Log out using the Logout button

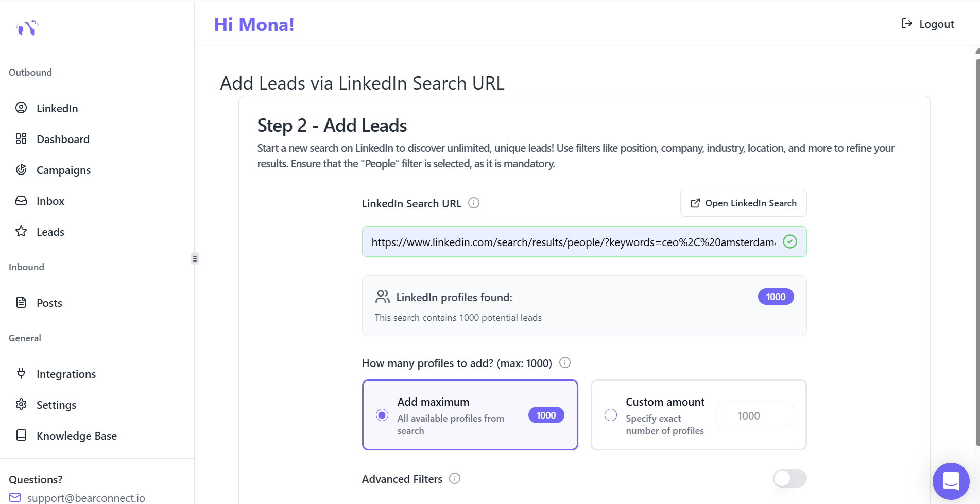(927, 24)
